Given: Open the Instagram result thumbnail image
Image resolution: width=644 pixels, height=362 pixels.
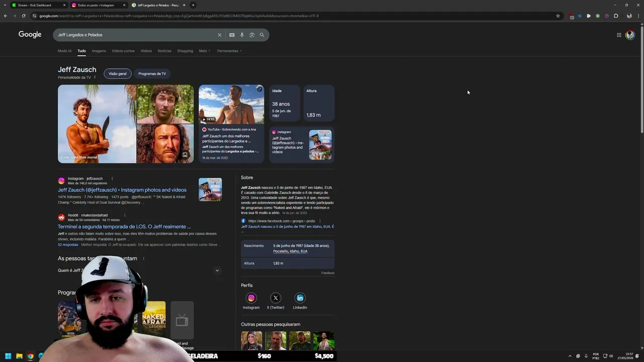Looking at the screenshot, I should pyautogui.click(x=210, y=190).
